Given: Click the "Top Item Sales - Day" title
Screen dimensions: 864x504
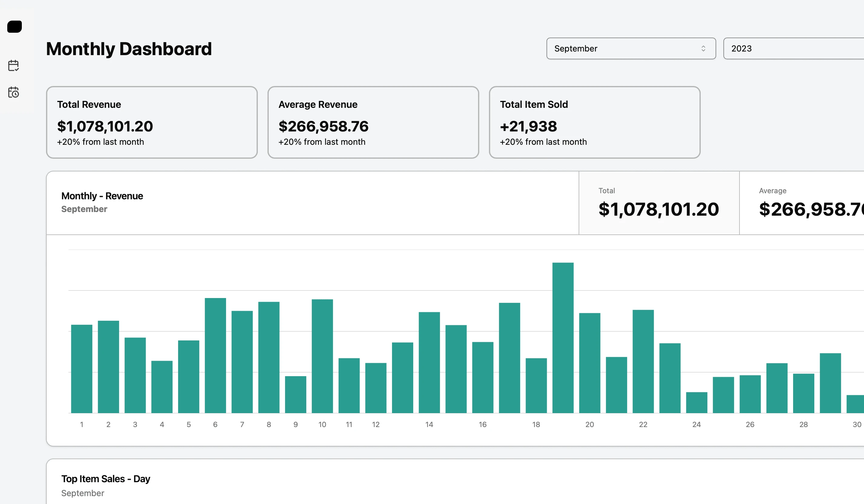Looking at the screenshot, I should [106, 479].
